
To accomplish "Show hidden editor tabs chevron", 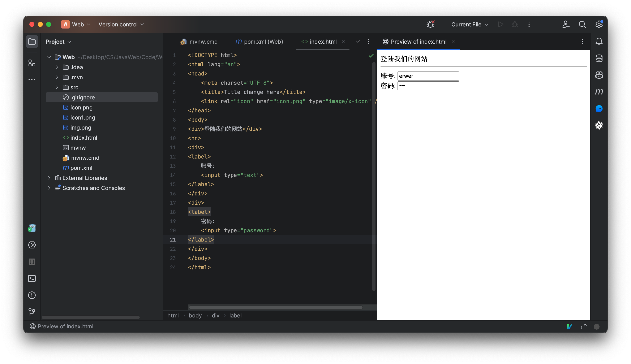I will coord(358,42).
